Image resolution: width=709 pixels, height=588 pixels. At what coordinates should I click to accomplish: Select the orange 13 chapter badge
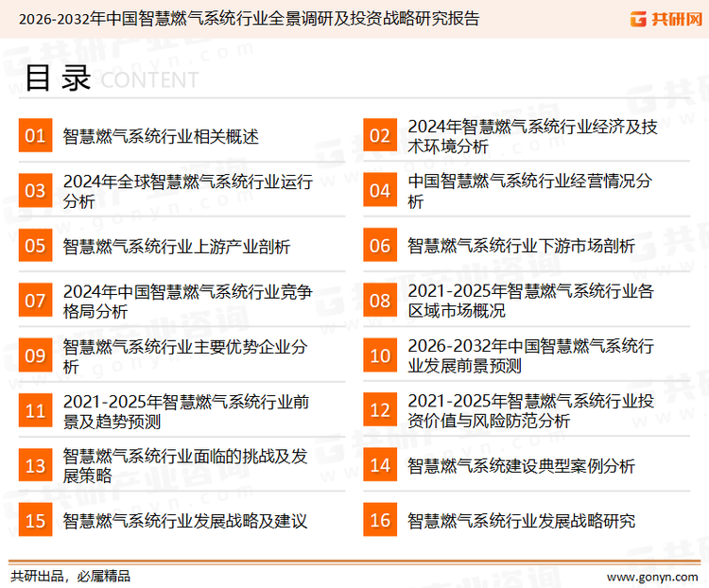tap(35, 465)
